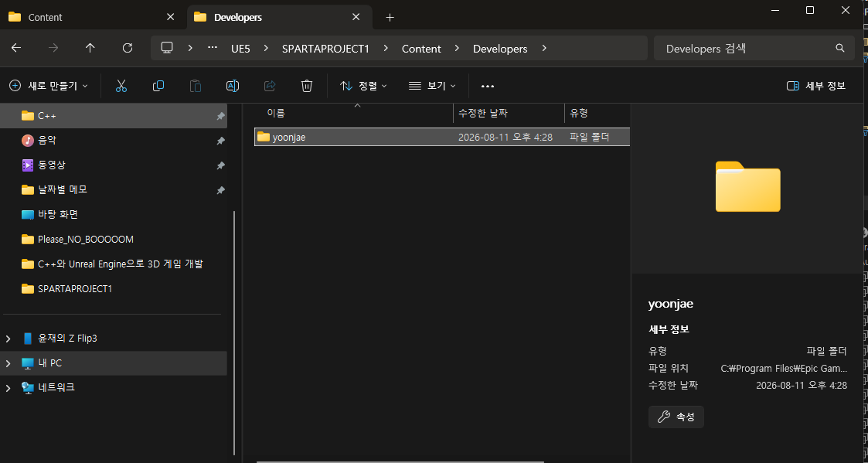Navigate back with the left arrow
The height and width of the screenshot is (463, 868).
16,48
